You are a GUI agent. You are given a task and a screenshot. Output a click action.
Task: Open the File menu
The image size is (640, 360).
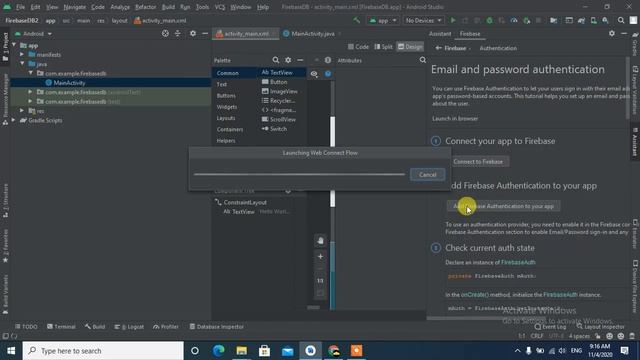pos(20,7)
